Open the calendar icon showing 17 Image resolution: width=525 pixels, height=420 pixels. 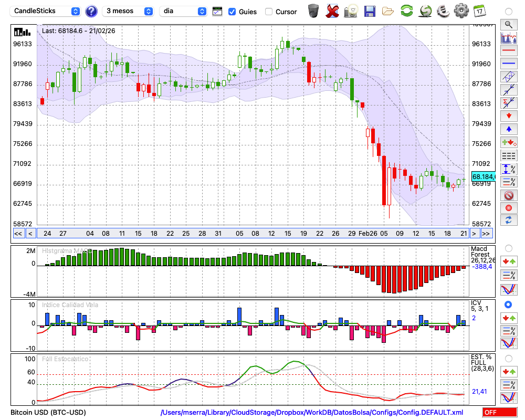[x=479, y=11]
